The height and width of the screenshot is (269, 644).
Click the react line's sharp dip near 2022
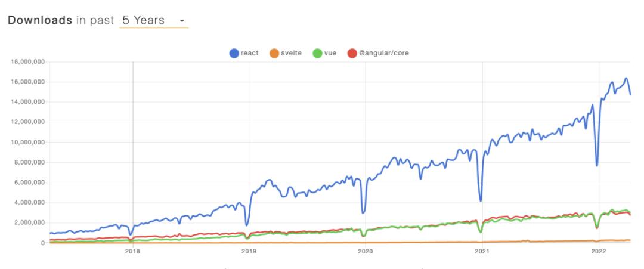click(597, 165)
